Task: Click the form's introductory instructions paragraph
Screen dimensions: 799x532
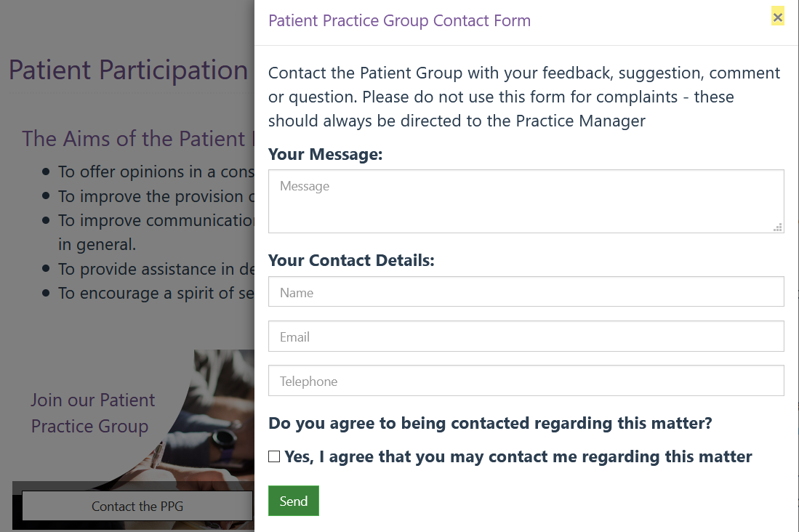Action: coord(524,97)
